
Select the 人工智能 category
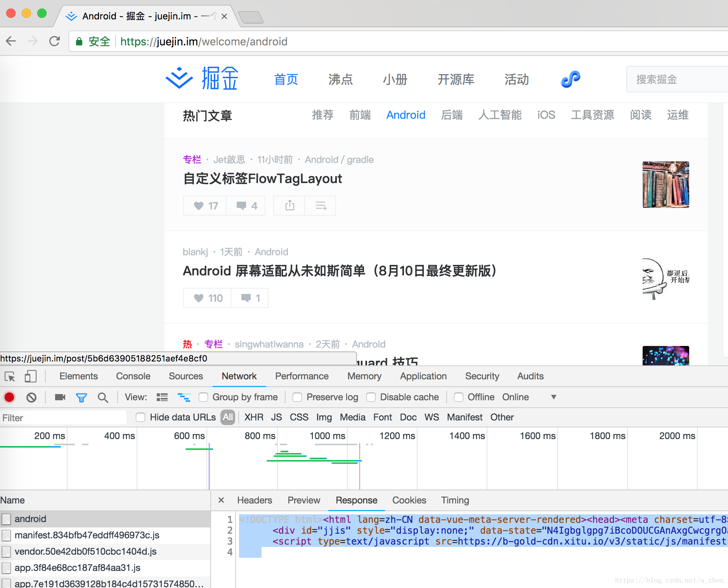tap(500, 115)
